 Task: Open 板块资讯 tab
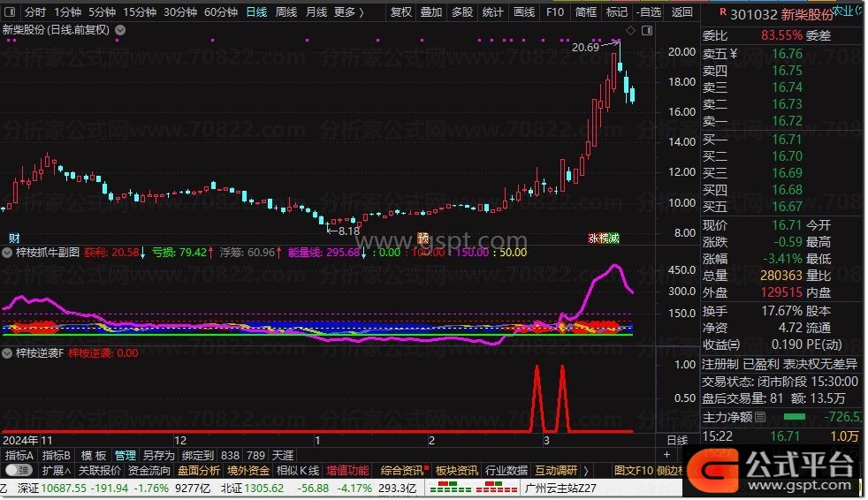pos(457,471)
